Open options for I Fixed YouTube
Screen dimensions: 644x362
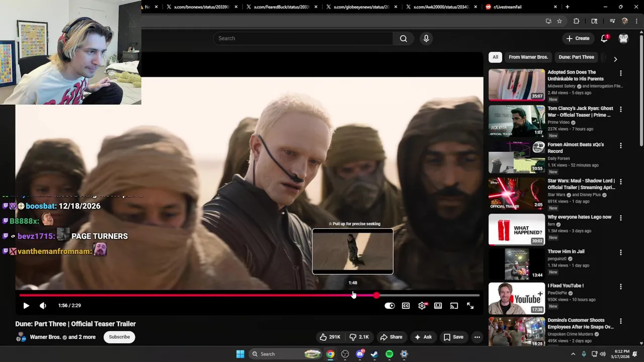[620, 287]
